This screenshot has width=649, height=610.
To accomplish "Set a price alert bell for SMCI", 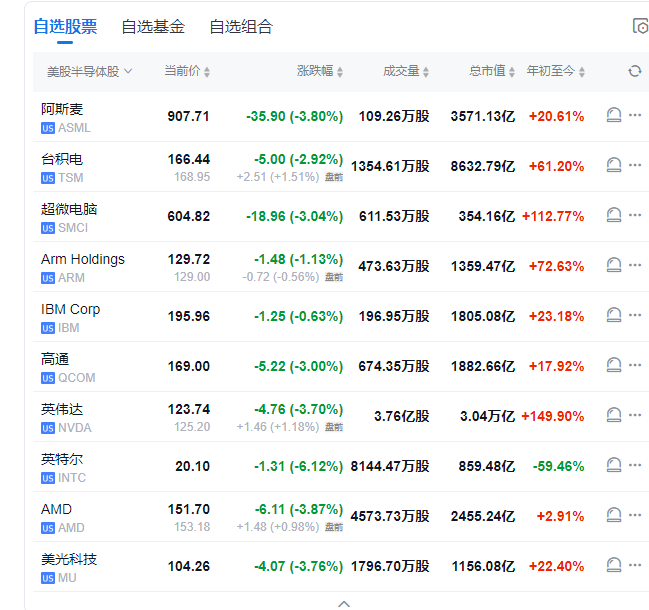I will coord(614,215).
